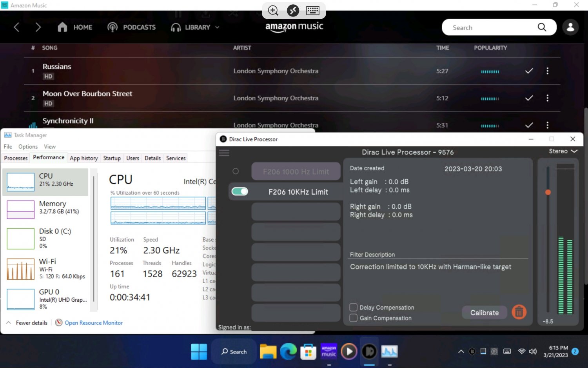
Task: Select the CPU performance item
Action: tap(45, 182)
